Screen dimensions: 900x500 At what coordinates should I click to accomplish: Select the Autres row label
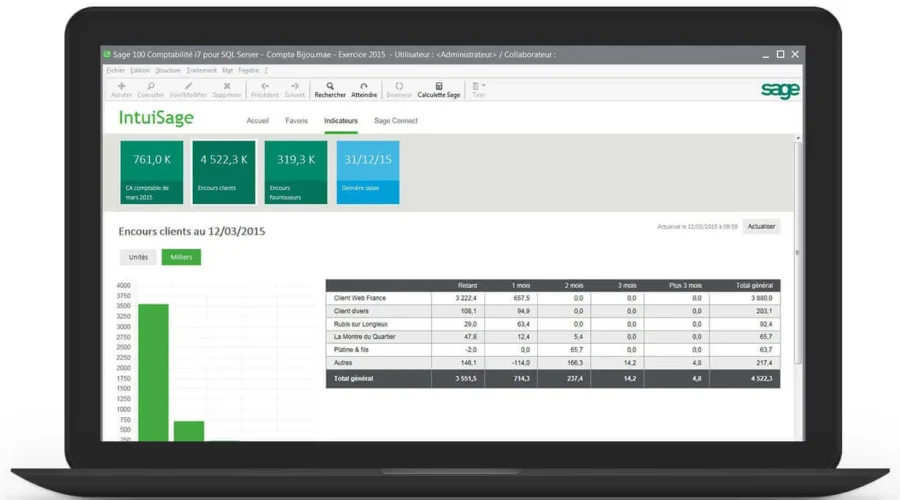pyautogui.click(x=343, y=363)
